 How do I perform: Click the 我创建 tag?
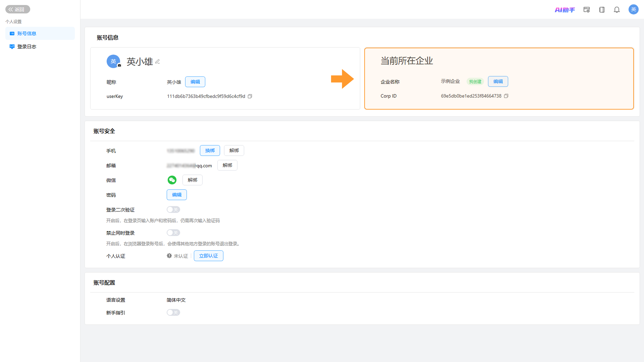tap(475, 81)
